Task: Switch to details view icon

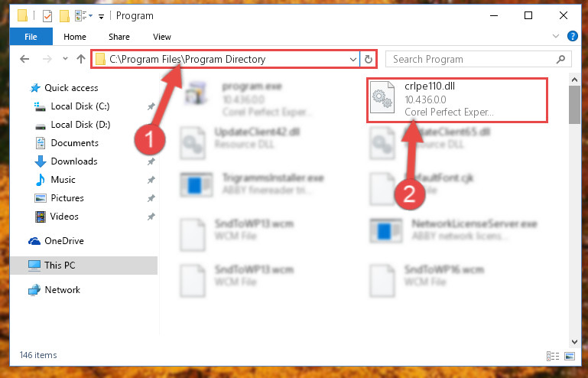Action: pyautogui.click(x=552, y=356)
